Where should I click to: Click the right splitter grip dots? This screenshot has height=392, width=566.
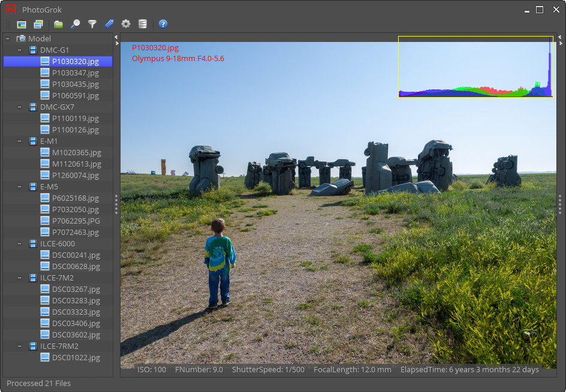560,204
